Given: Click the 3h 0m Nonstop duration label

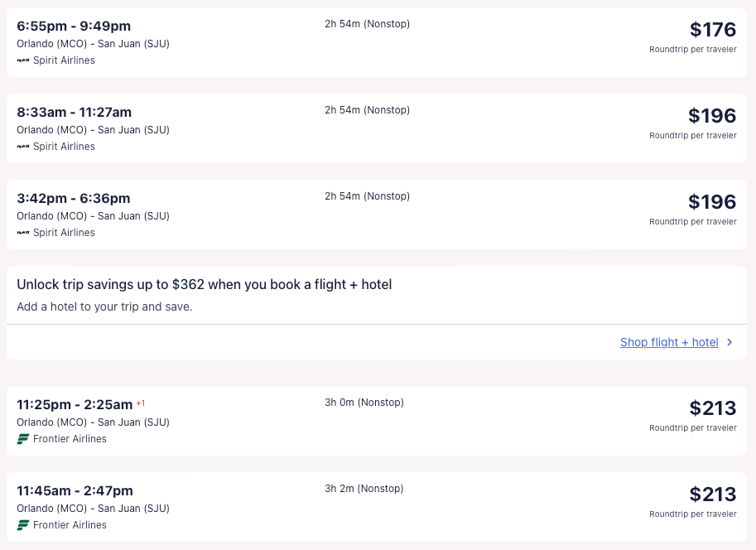Looking at the screenshot, I should [x=364, y=403].
